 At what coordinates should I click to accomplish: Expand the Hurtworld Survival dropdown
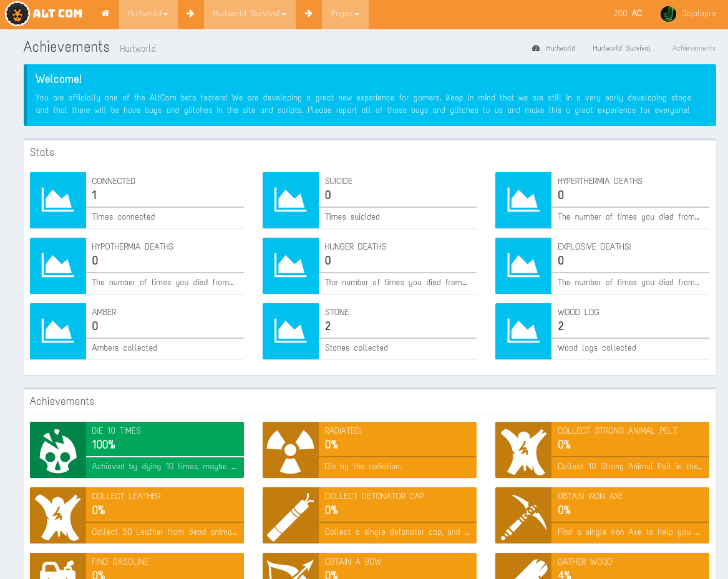(x=250, y=14)
